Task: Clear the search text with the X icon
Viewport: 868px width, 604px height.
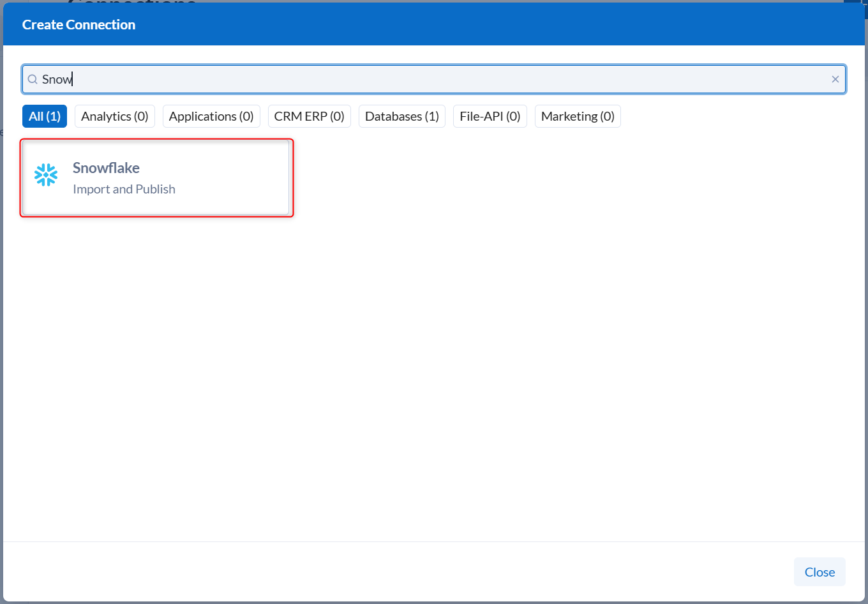Action: (x=835, y=79)
